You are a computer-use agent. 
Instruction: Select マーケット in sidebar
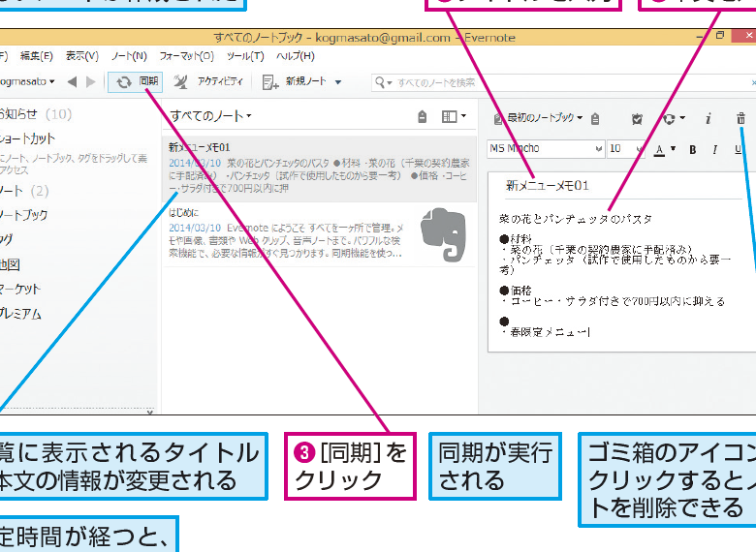19,289
